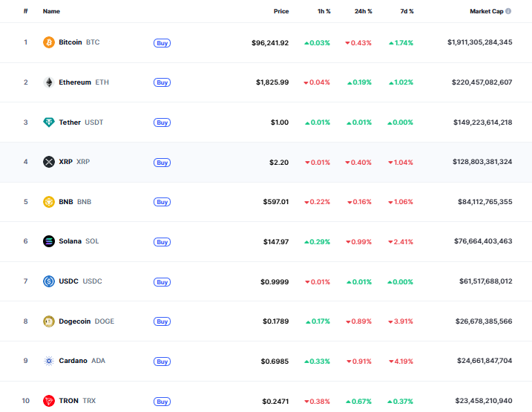
Task: Open the Tether name link
Action: [70, 122]
